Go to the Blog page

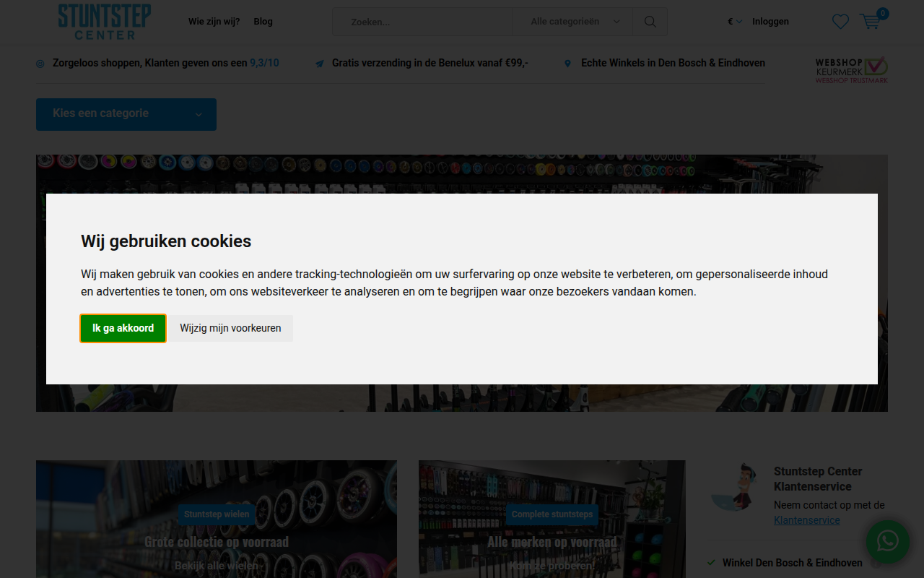(263, 22)
